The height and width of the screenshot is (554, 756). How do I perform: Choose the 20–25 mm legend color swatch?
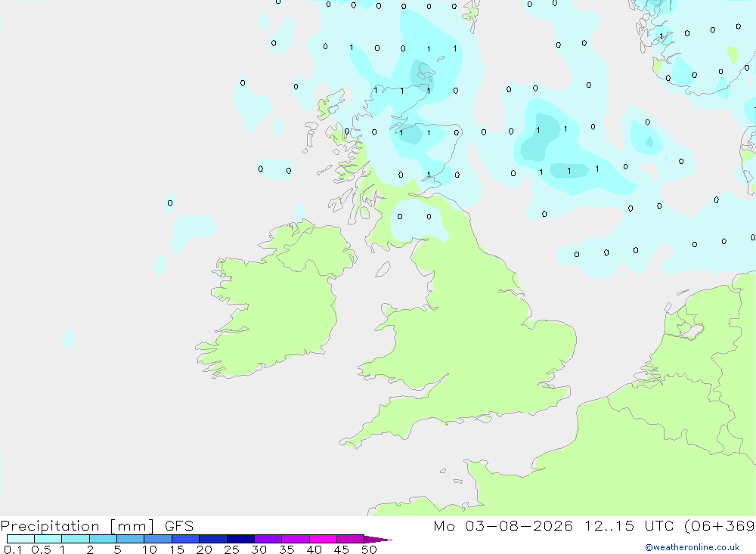point(213,539)
